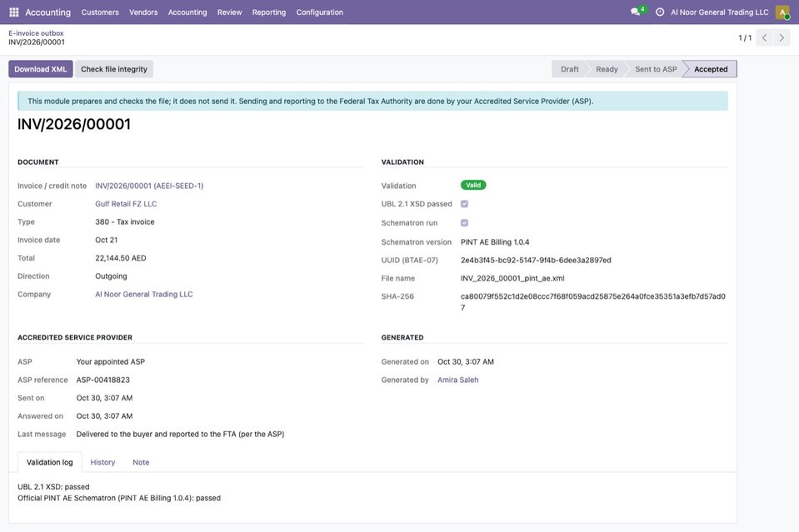Click the Direction value Outgoing
Viewport: 799px width, 532px height.
click(111, 276)
